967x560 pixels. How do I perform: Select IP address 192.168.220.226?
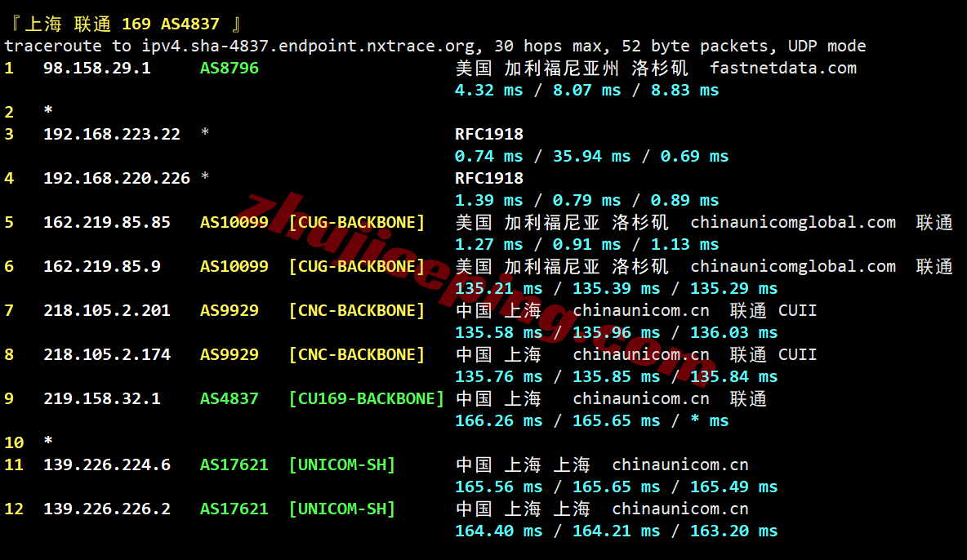pyautogui.click(x=117, y=178)
